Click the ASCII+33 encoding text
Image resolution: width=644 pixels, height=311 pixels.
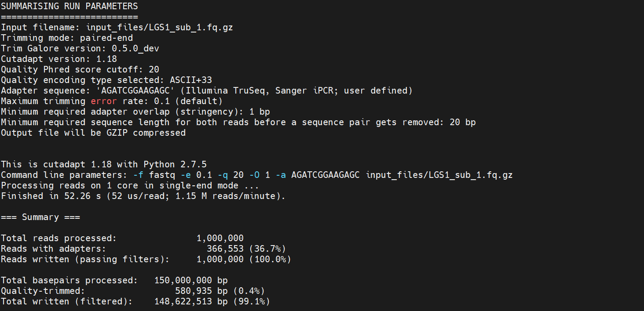tap(191, 80)
